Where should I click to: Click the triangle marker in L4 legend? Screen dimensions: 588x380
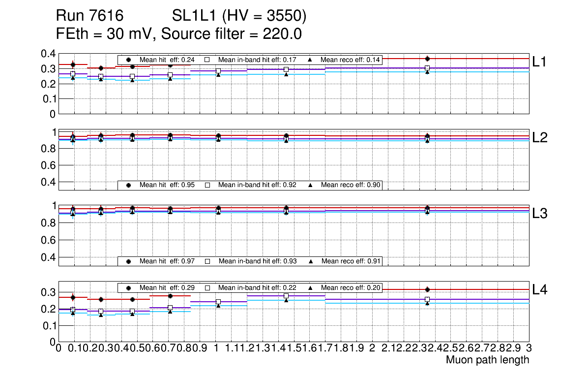click(310, 287)
